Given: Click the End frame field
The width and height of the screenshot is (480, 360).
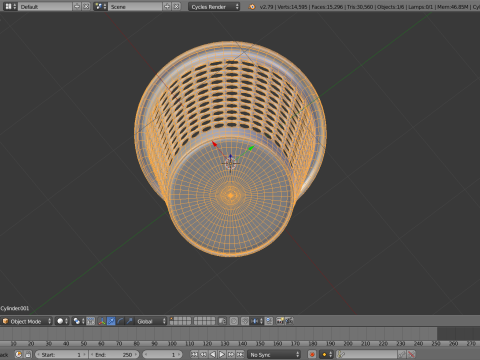Looking at the screenshot, I should pos(115,355).
